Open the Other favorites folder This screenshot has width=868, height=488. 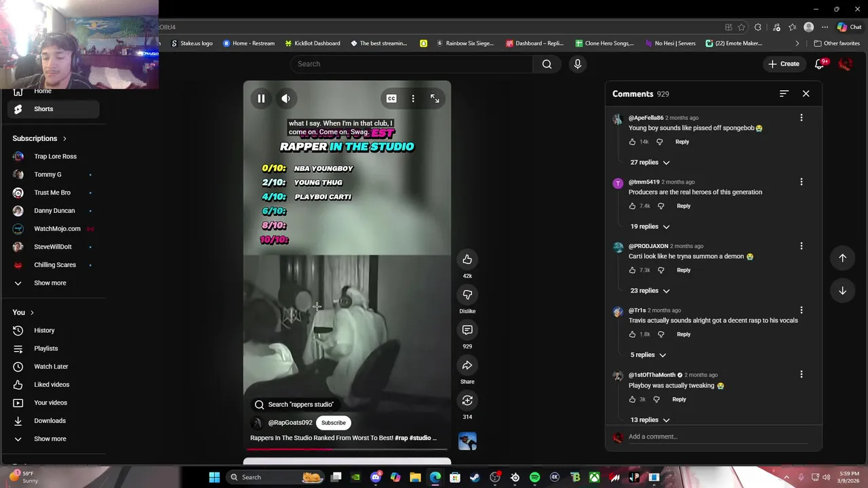[x=837, y=43]
